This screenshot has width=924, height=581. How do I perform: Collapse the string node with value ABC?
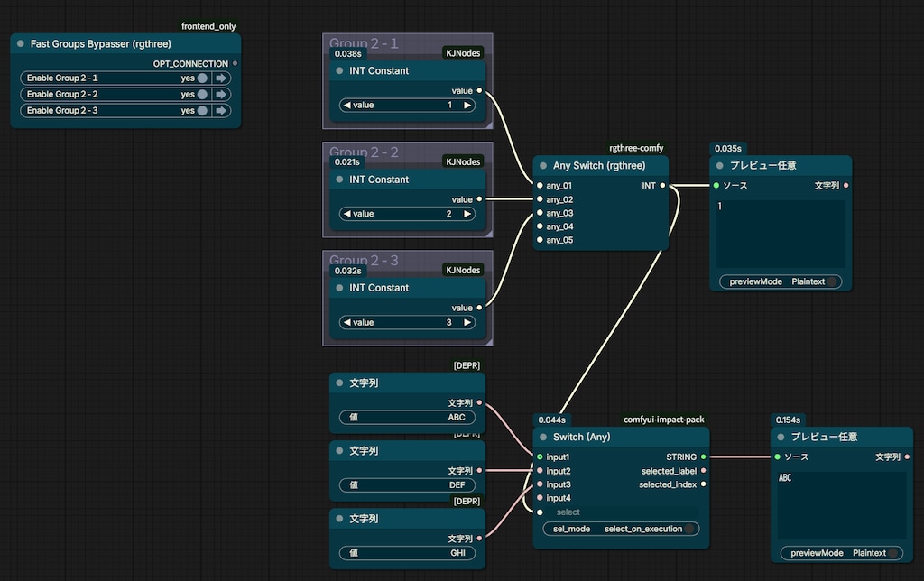click(x=339, y=383)
